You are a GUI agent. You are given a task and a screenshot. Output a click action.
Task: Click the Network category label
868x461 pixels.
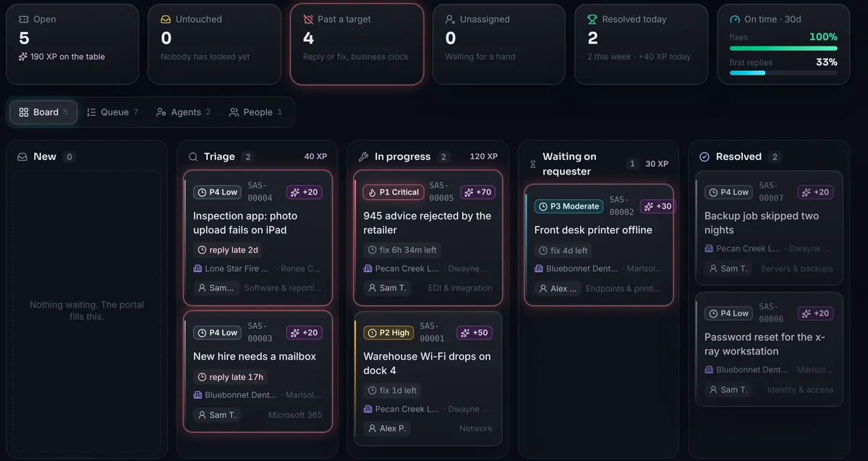476,428
